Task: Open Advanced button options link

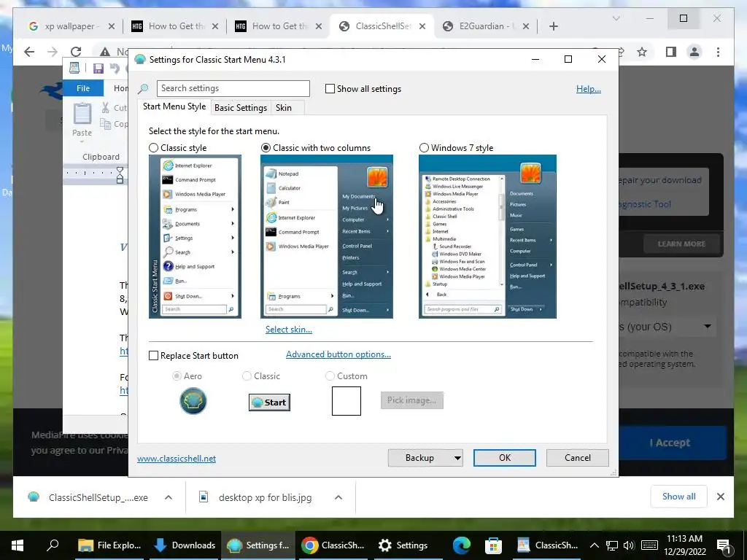Action: point(338,354)
